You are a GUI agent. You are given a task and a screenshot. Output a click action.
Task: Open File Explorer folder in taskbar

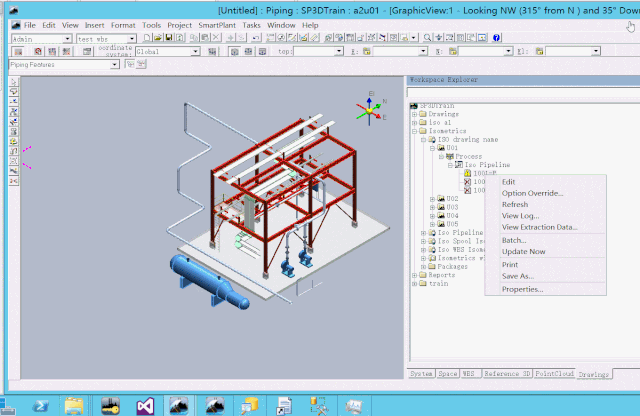74,406
